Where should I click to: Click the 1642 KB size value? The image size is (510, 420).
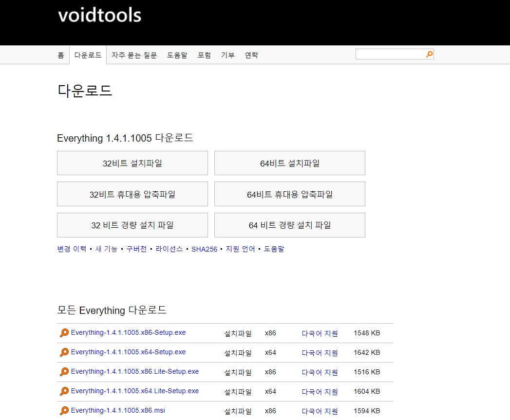pyautogui.click(x=367, y=353)
